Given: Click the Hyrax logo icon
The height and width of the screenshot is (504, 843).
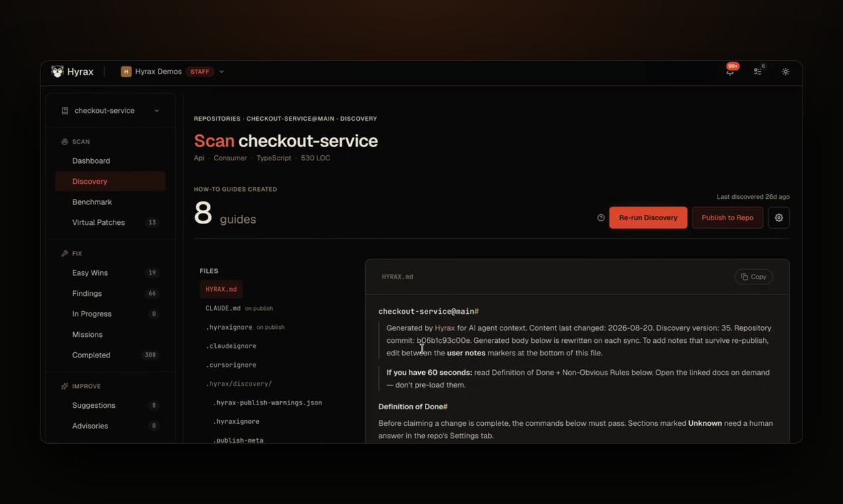Looking at the screenshot, I should (x=58, y=72).
